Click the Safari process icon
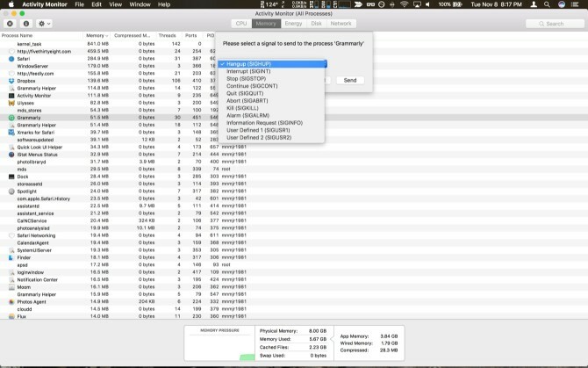This screenshot has height=368, width=588. [11, 59]
